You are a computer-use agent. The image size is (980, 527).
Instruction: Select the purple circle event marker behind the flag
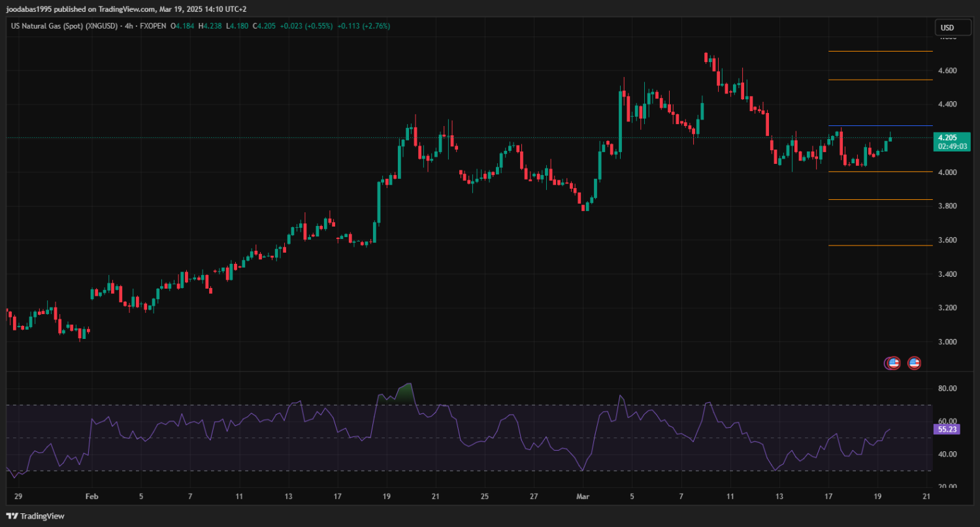tap(887, 363)
